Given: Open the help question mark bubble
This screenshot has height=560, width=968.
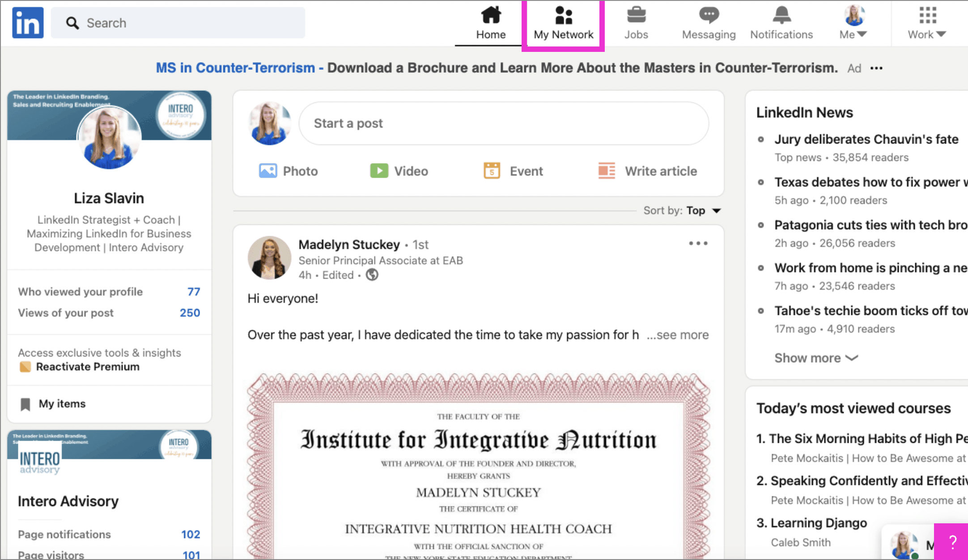Looking at the screenshot, I should (x=952, y=543).
